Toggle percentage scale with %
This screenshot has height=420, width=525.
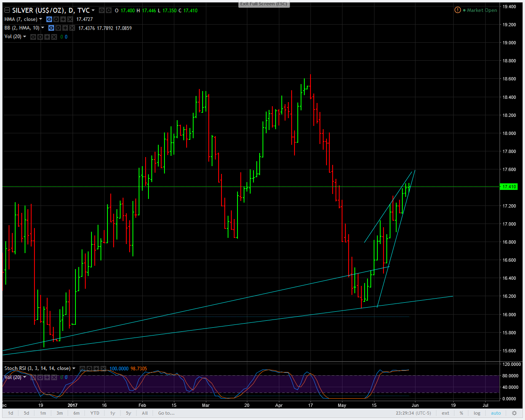[x=461, y=413]
